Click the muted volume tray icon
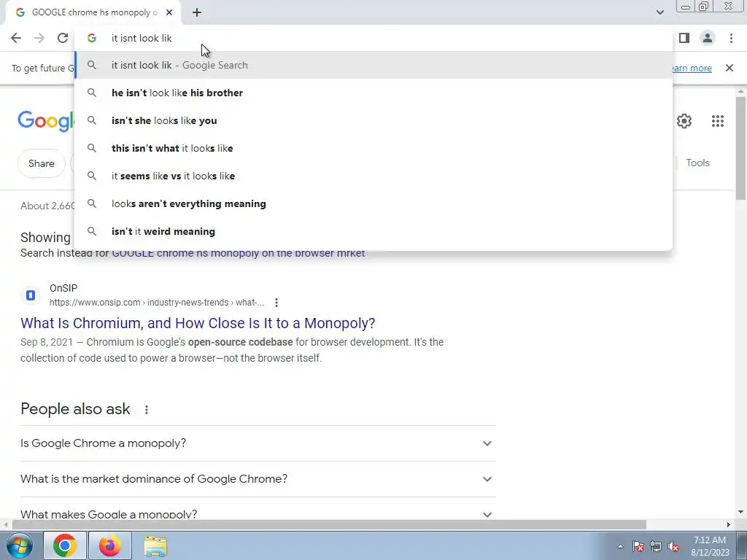The height and width of the screenshot is (560, 747). pyautogui.click(x=673, y=546)
